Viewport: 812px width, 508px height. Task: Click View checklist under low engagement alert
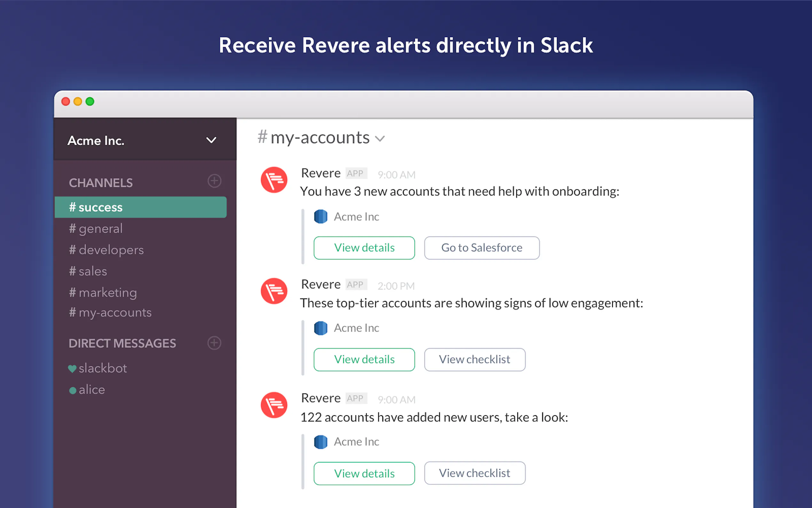pos(474,360)
